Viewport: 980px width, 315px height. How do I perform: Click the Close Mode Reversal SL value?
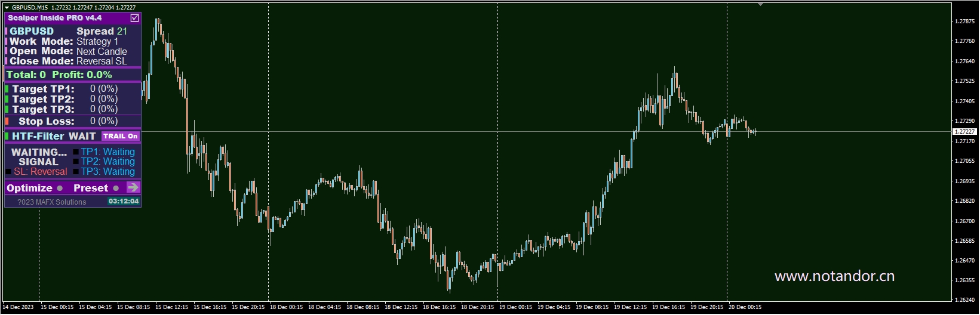[x=102, y=61]
